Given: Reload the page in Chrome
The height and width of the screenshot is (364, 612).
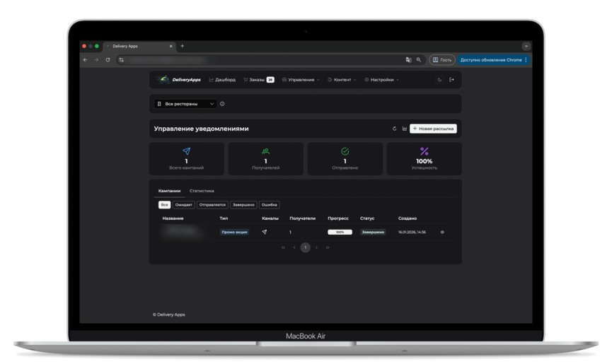Looking at the screenshot, I should tap(108, 60).
